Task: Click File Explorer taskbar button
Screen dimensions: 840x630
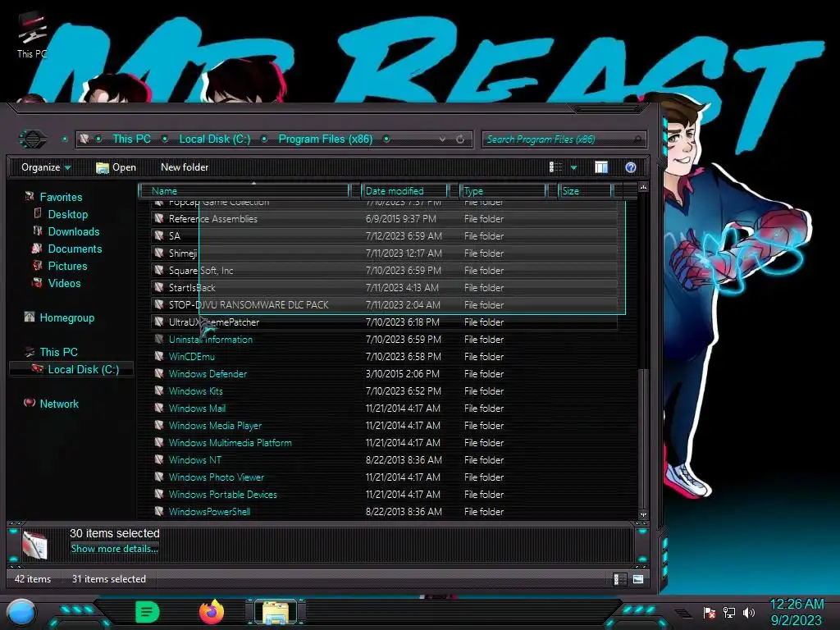Action: coord(276,612)
